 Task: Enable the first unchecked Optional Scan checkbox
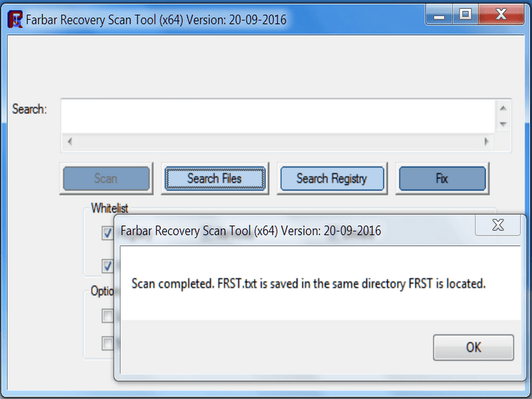coord(108,316)
